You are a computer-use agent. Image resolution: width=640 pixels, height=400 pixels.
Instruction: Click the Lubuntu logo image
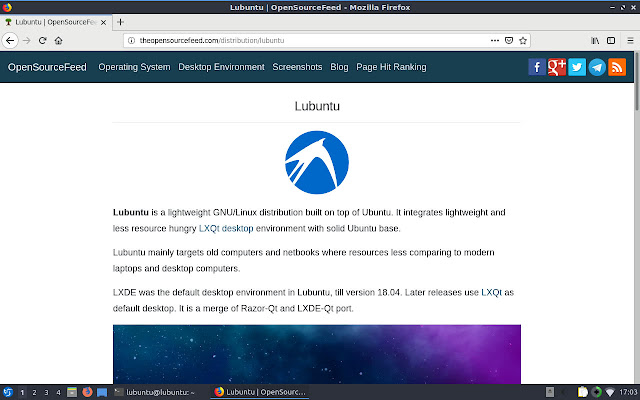pos(317,162)
